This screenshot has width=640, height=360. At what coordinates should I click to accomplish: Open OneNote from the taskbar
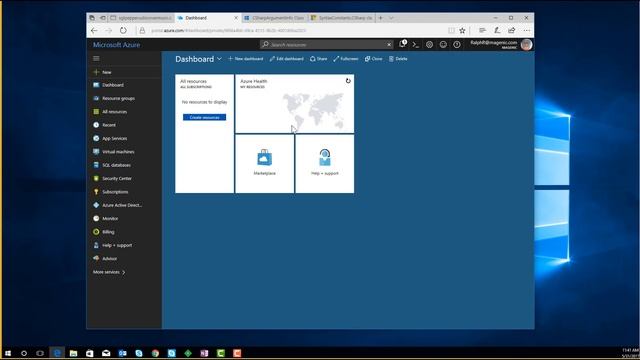(204, 353)
